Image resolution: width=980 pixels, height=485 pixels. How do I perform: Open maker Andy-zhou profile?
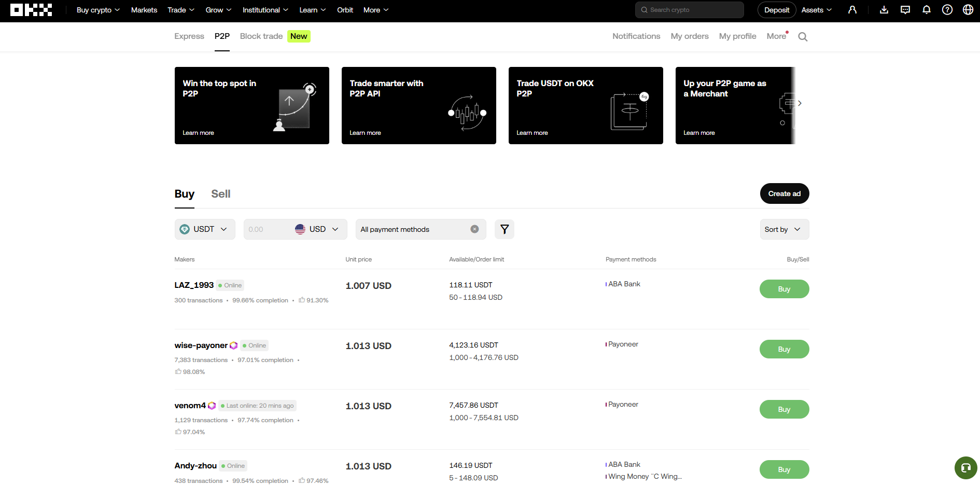click(x=195, y=466)
